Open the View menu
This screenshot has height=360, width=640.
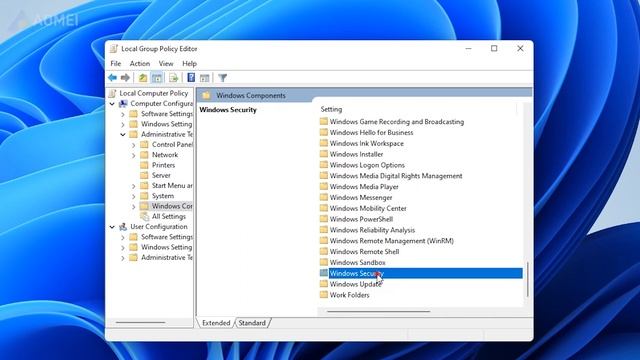[166, 64]
